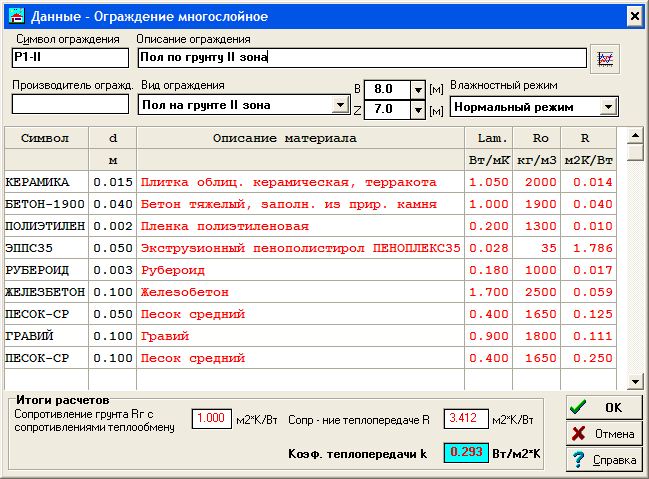
Task: Click resistance value 1.786 for ЭППС35
Action: [x=589, y=248]
